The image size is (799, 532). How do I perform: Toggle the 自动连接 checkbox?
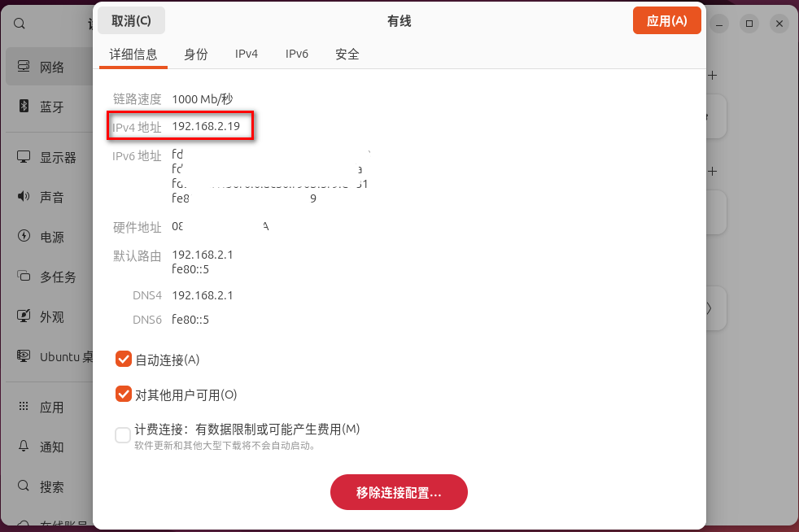(124, 360)
